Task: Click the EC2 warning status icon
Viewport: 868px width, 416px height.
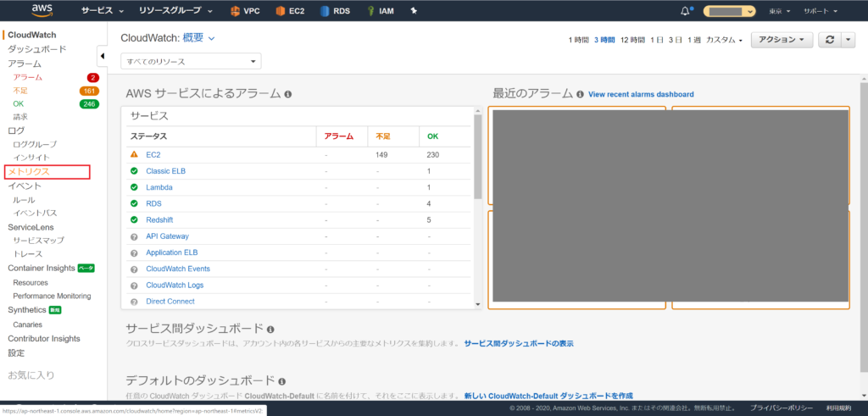Action: (x=134, y=155)
